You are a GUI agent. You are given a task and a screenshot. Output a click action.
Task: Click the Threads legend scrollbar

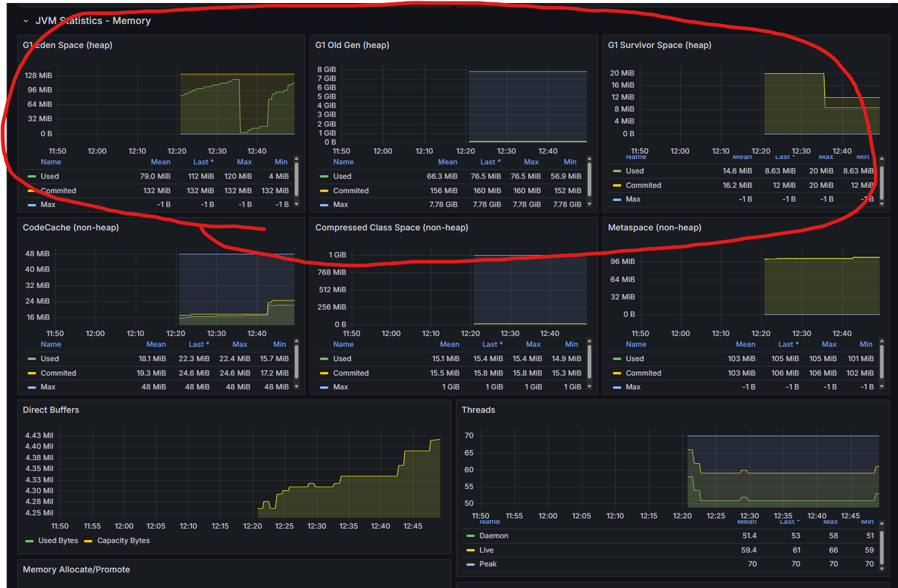pos(881,547)
